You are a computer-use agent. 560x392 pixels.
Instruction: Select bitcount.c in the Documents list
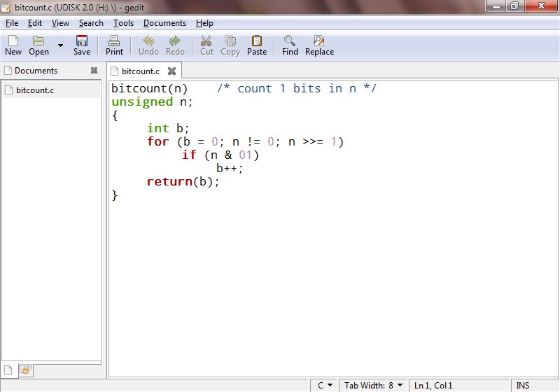[x=51, y=90]
